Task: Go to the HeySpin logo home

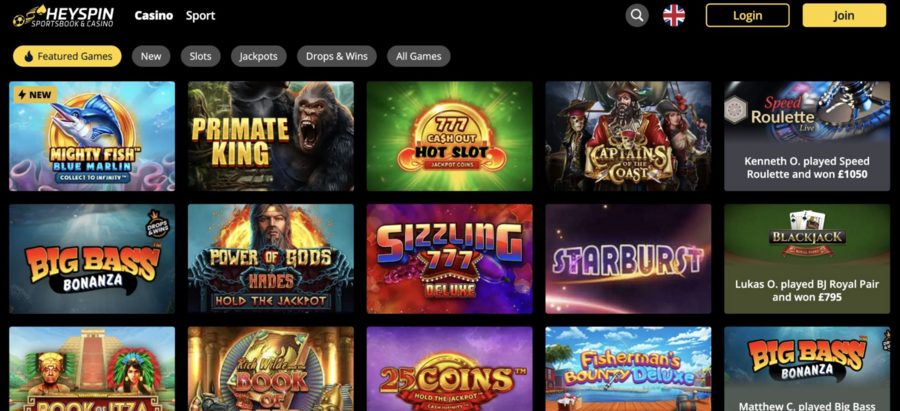Action: coord(64,16)
